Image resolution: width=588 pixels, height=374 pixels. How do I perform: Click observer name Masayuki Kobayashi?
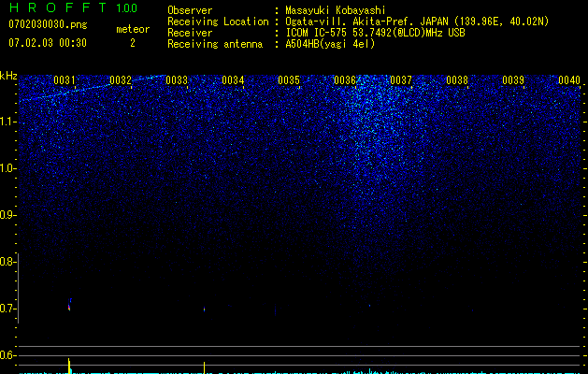point(336,10)
